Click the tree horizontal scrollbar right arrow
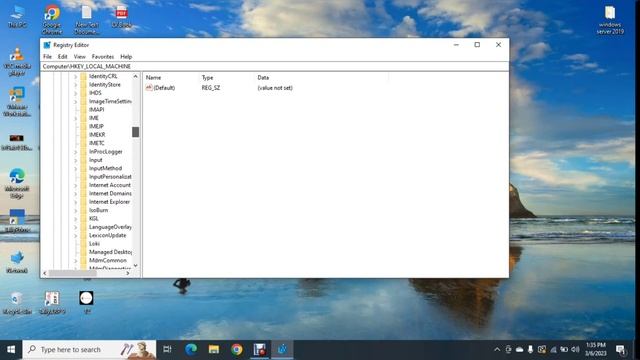The height and width of the screenshot is (360, 640). pyautogui.click(x=128, y=273)
